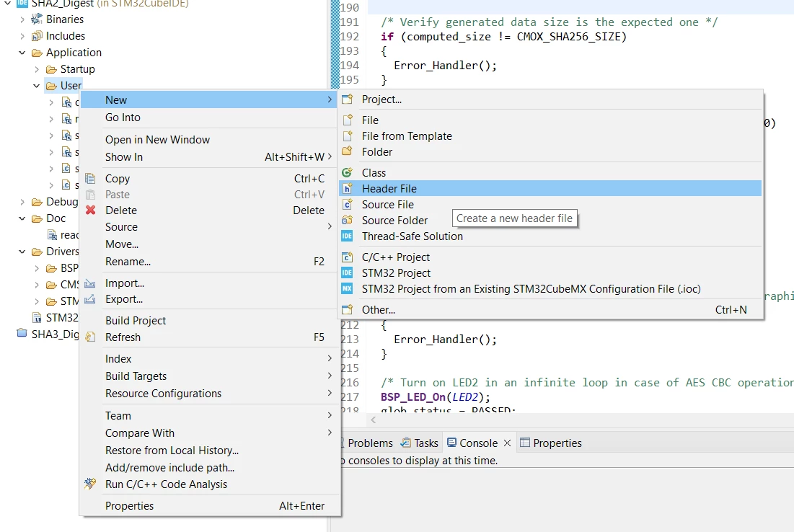Click the Class icon in the New submenu

point(347,172)
